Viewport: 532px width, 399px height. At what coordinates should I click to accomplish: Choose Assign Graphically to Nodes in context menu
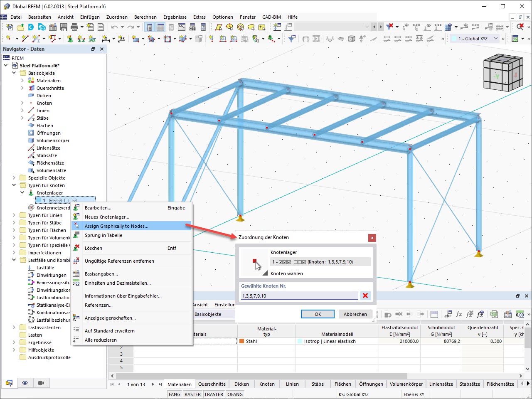point(131,226)
